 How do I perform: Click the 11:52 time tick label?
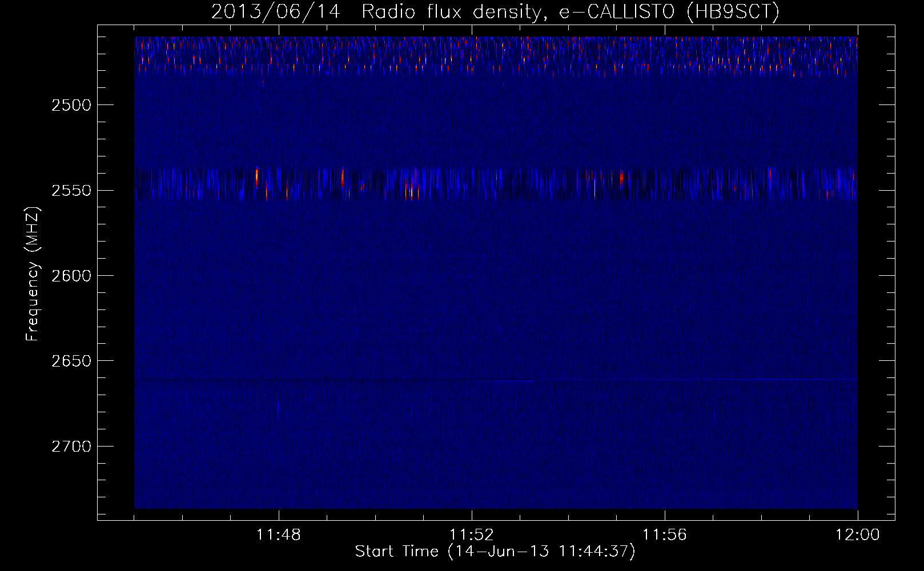click(x=472, y=535)
